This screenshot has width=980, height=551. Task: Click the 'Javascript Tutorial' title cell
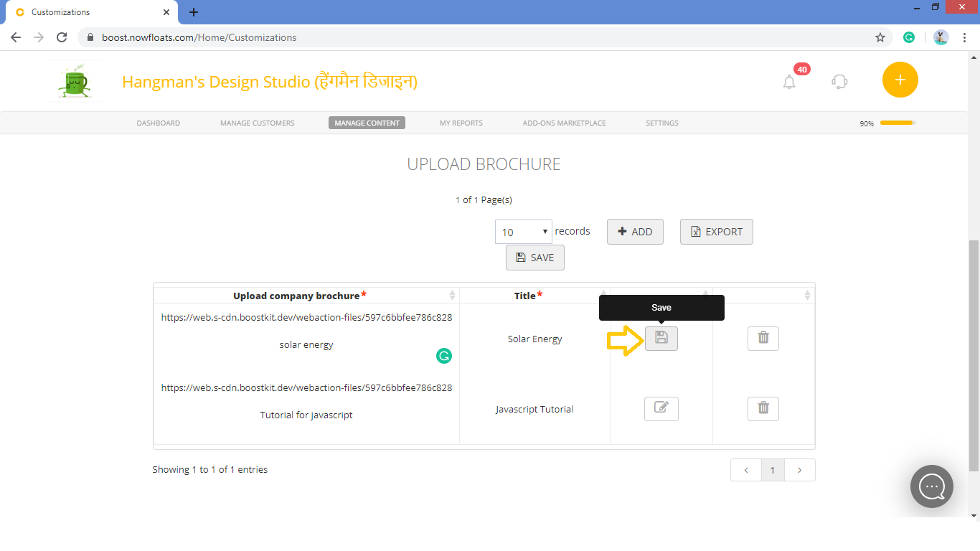(x=535, y=409)
